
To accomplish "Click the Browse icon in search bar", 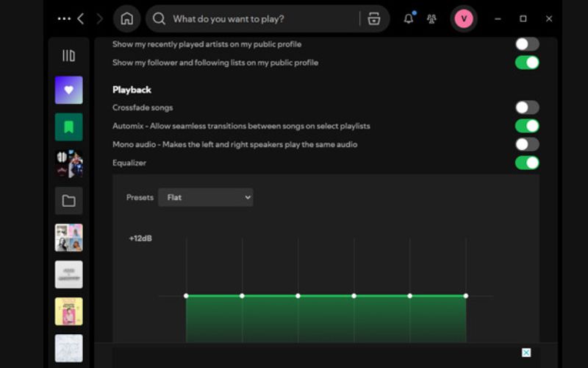I will [374, 18].
